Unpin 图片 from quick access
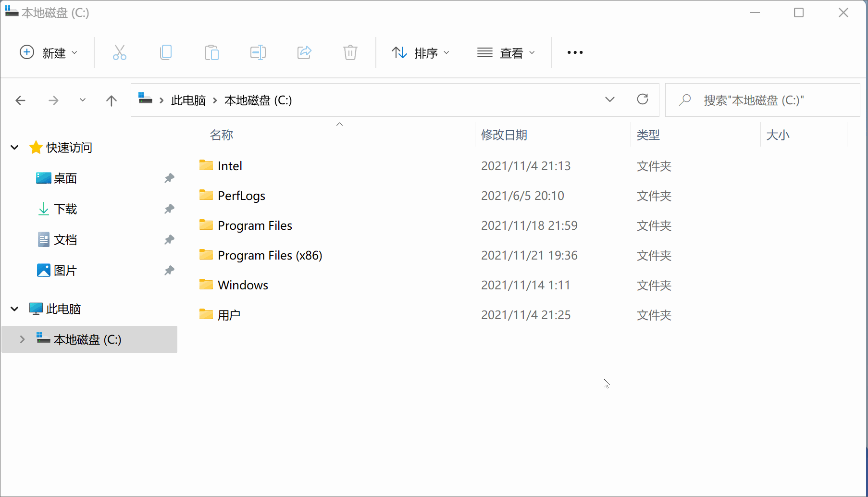Screen dimensions: 868x497 [169, 270]
